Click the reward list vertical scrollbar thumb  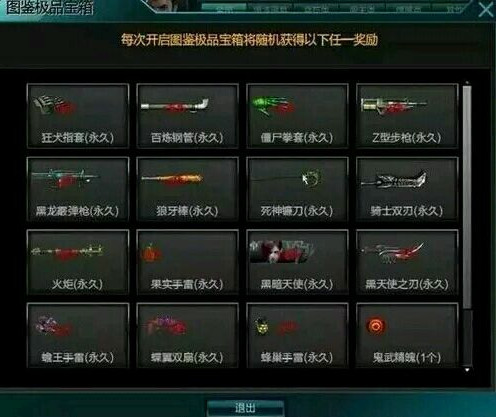tap(467, 197)
